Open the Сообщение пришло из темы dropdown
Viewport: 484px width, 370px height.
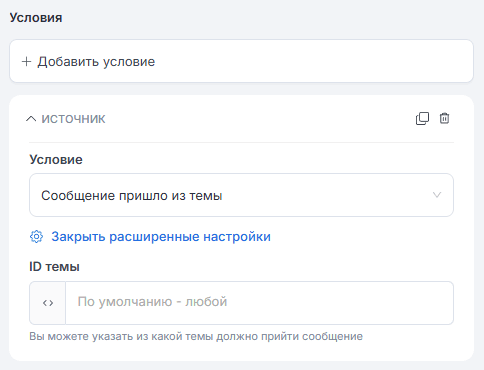[x=241, y=195]
